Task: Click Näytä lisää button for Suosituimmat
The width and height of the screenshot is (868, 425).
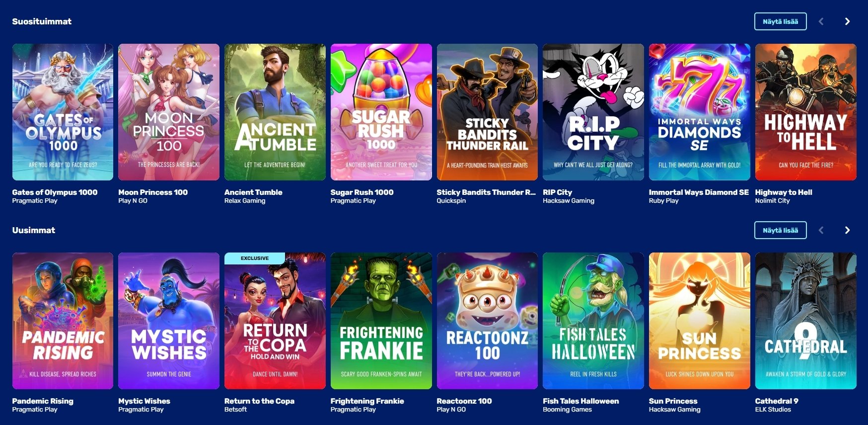Action: [780, 21]
